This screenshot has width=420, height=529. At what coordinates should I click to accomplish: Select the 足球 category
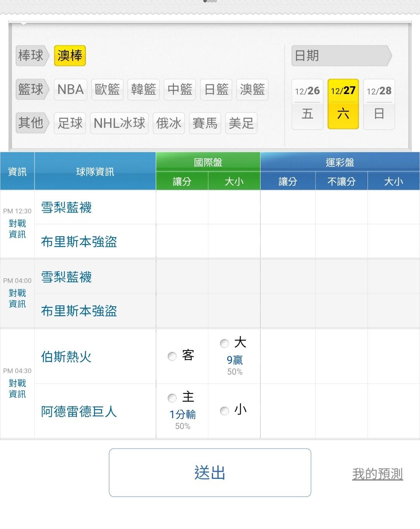(70, 123)
